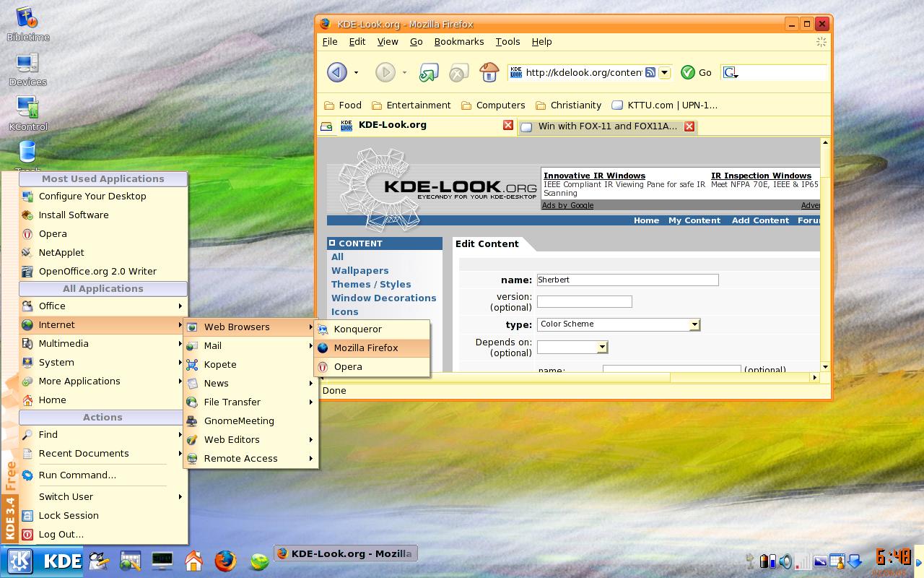Click the Home folder icon in the panel
924x578 pixels.
[193, 561]
